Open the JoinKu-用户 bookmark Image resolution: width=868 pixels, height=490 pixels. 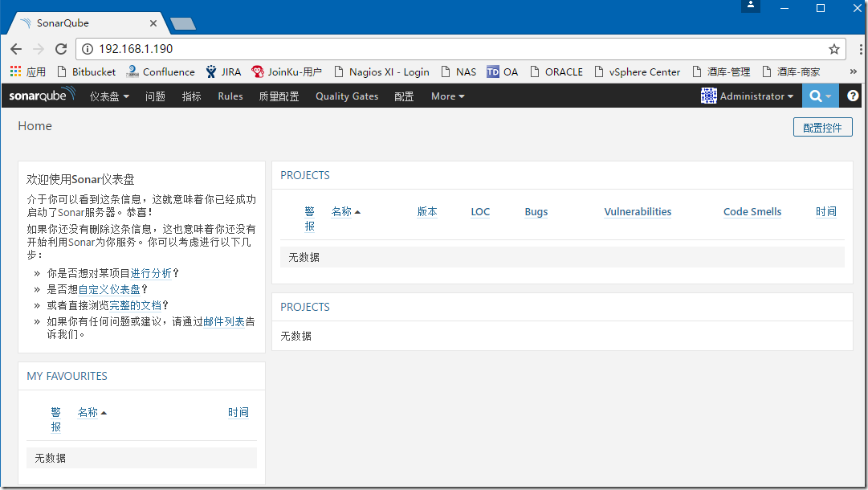coord(287,72)
